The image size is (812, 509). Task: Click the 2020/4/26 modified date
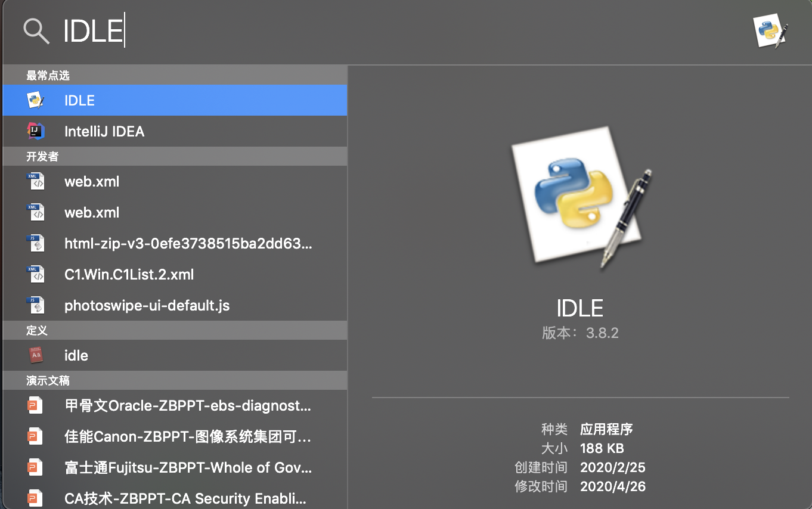coord(613,486)
